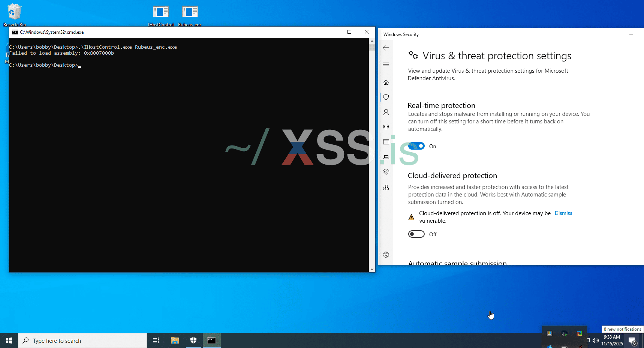
Task: Maximize the cmd.exe window
Action: pos(349,32)
